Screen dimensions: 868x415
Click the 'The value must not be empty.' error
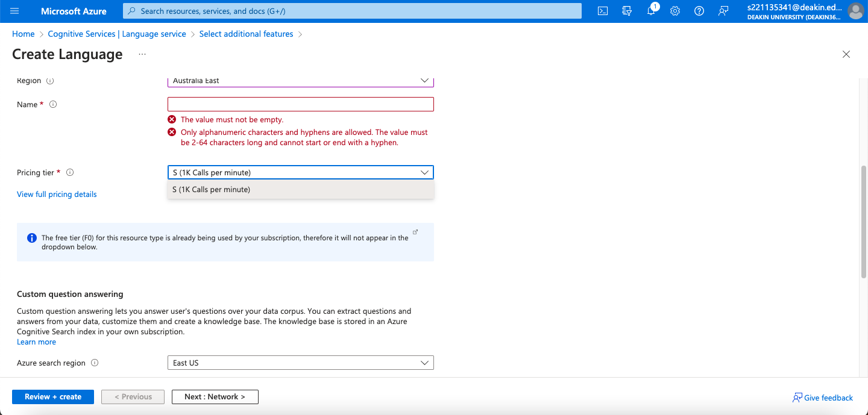tap(232, 119)
